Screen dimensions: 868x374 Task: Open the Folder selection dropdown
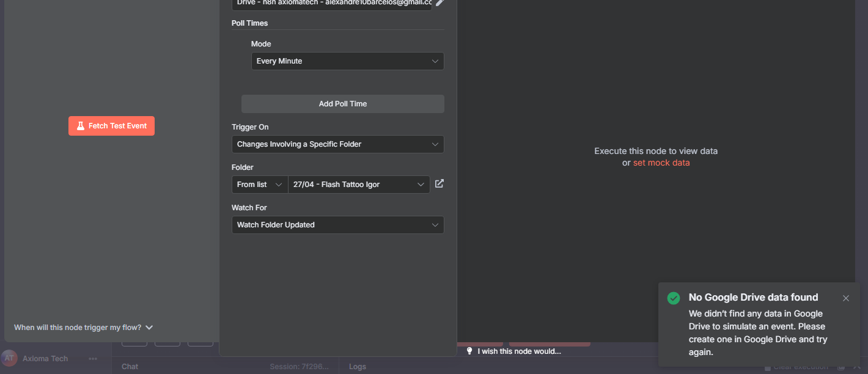click(359, 185)
